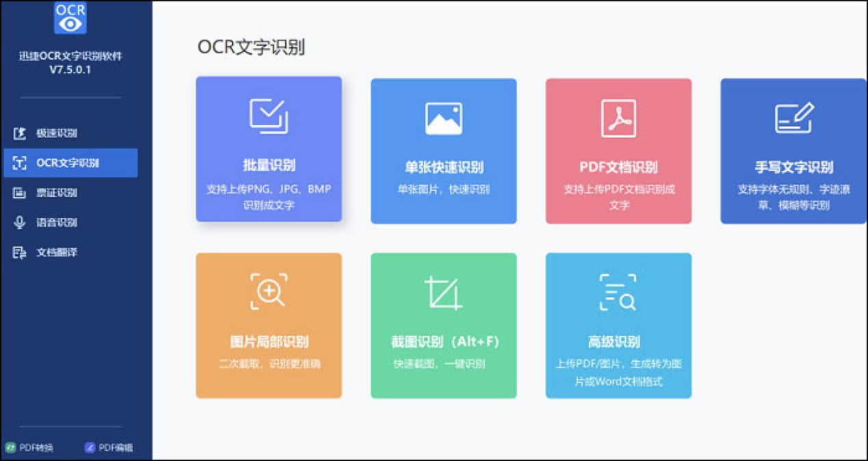Open the 极速识别 menu item
The height and width of the screenshot is (461, 868).
tap(69, 133)
